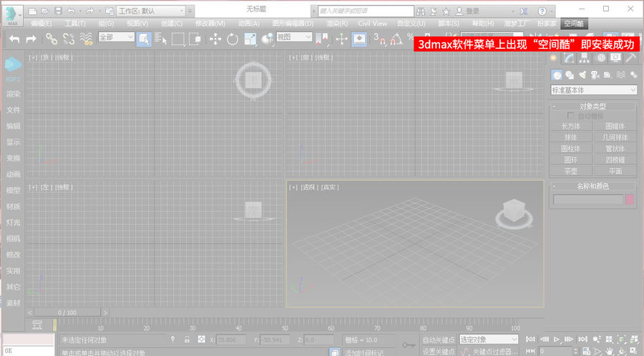Toggle 设置关键点 set key mode
This screenshot has height=356, width=644.
tap(439, 351)
